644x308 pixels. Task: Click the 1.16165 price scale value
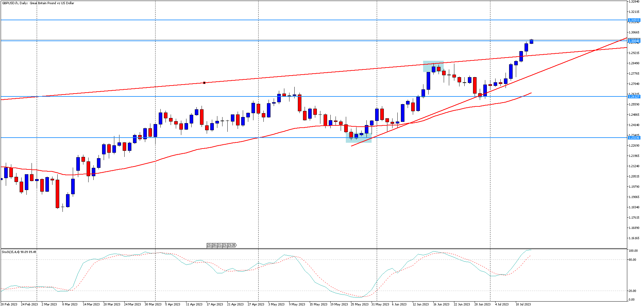tap(634, 238)
